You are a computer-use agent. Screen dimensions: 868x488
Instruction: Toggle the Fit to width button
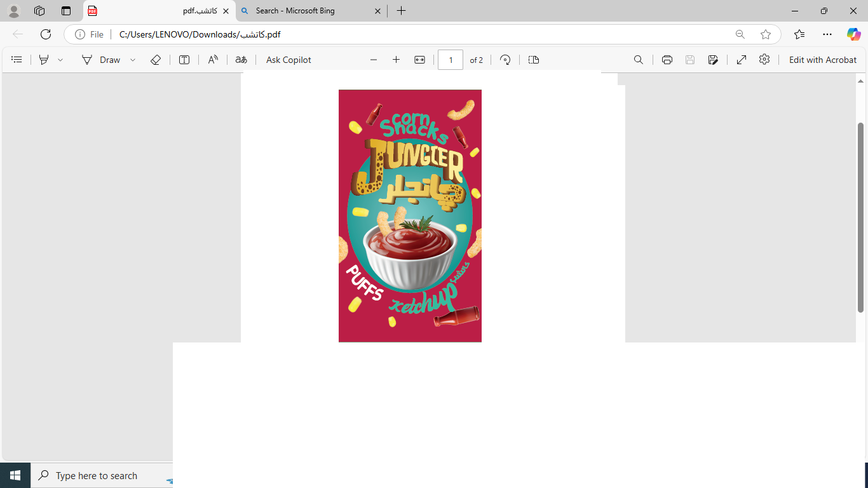click(419, 60)
